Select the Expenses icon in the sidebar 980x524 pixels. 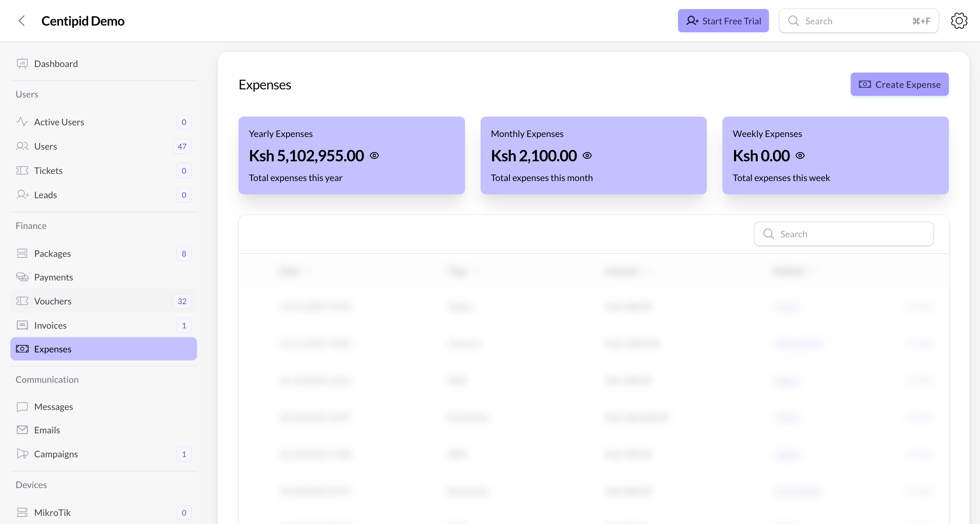click(x=22, y=349)
